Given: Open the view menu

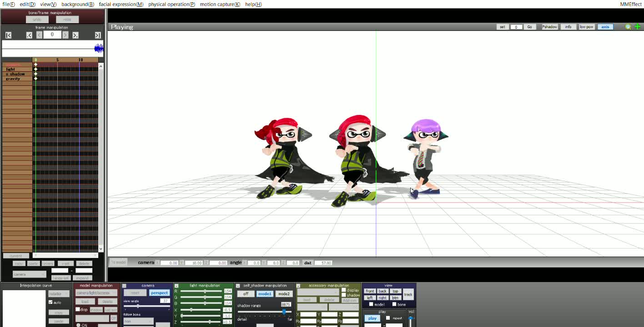Looking at the screenshot, I should point(48,4).
